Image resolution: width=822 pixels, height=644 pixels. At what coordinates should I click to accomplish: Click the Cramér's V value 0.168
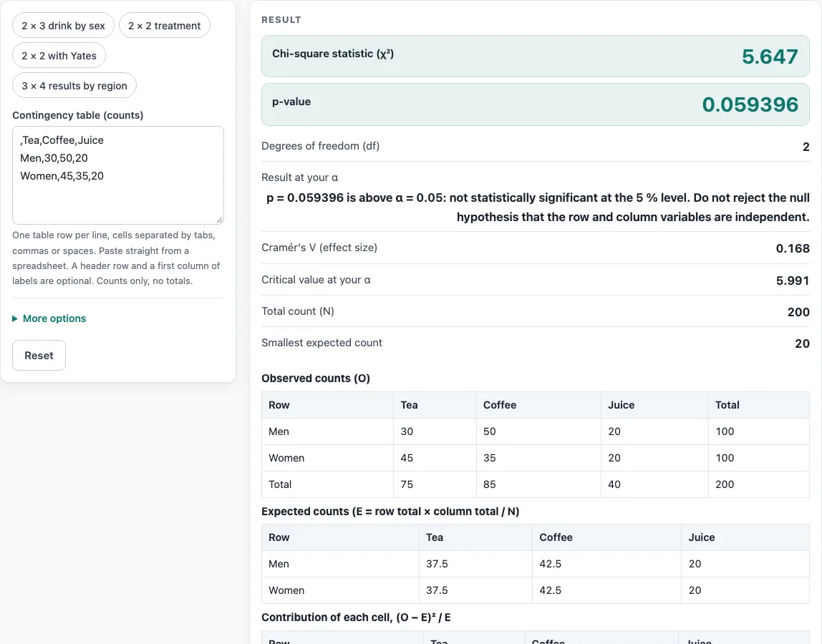pos(793,248)
